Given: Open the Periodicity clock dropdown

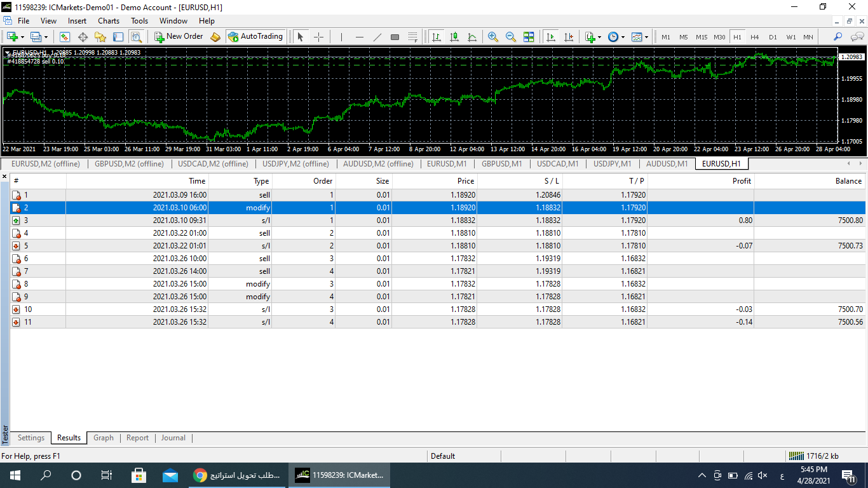Looking at the screenshot, I should 616,37.
